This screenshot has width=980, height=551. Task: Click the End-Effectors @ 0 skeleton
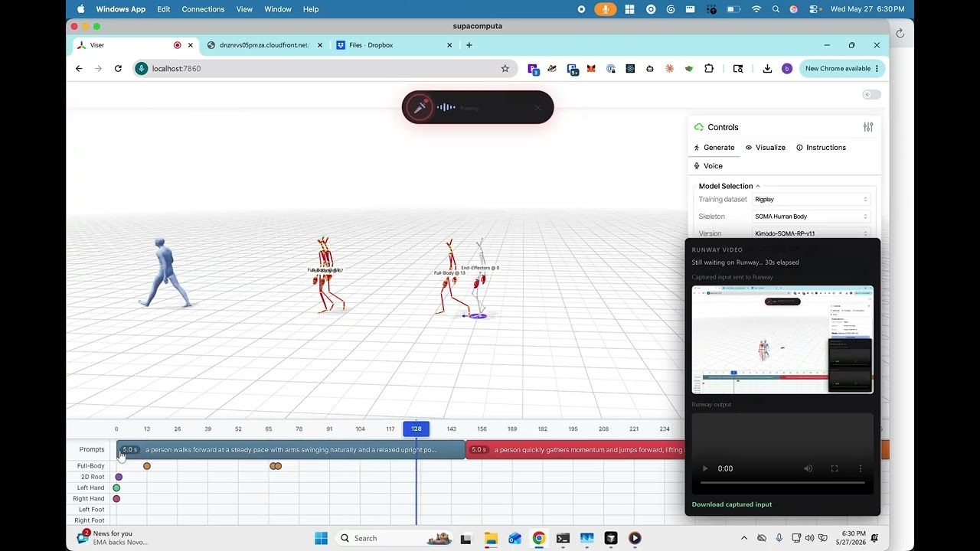(x=479, y=277)
